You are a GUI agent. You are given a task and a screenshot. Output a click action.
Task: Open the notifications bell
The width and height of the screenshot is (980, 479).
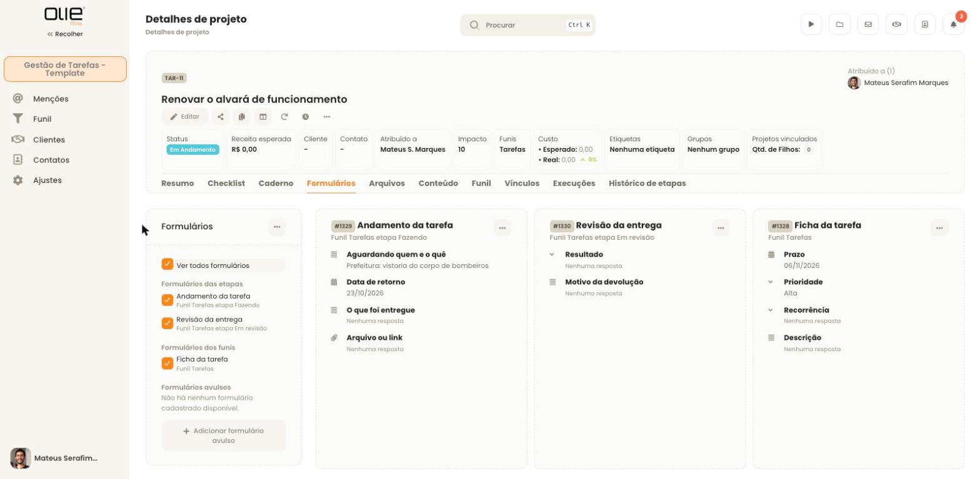click(953, 24)
